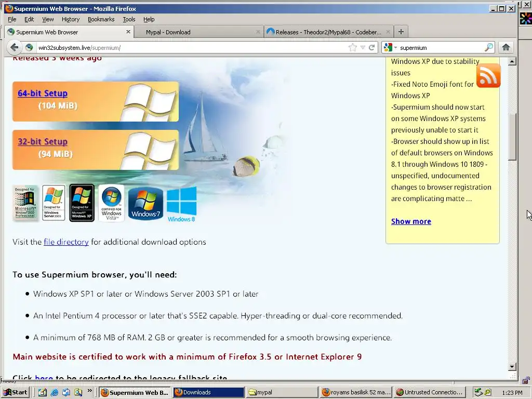The image size is (532, 399).
Task: Switch to the Mypal - Download tab
Action: click(x=199, y=32)
